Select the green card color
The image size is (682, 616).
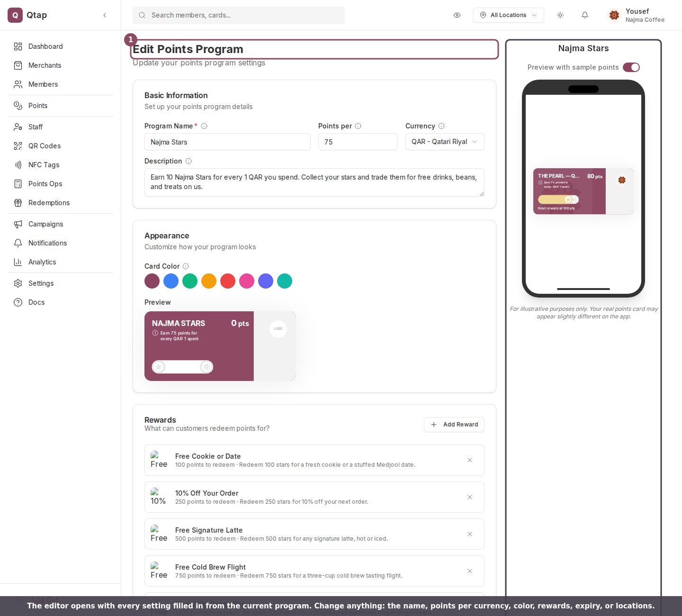pyautogui.click(x=190, y=281)
